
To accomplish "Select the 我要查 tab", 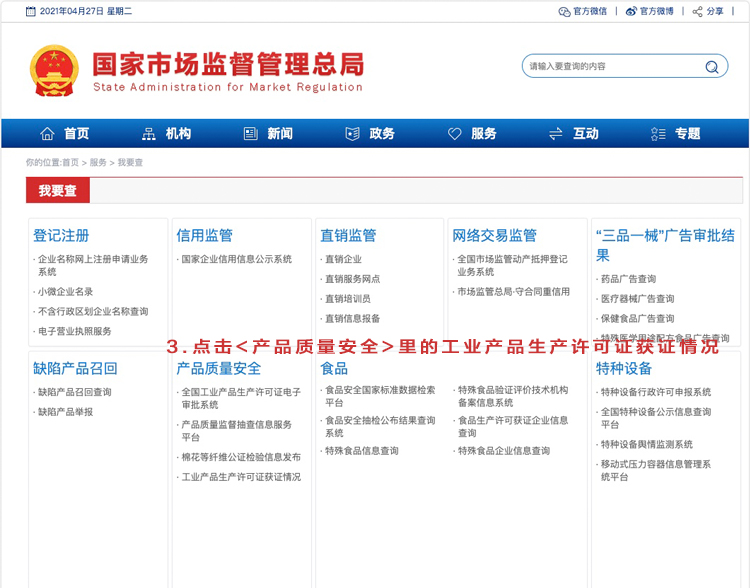I will click(x=58, y=190).
